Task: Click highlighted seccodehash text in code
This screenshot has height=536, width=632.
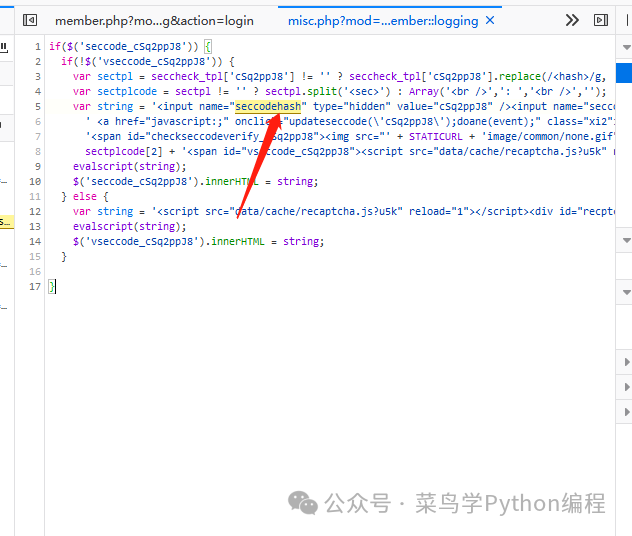Action: tap(268, 106)
